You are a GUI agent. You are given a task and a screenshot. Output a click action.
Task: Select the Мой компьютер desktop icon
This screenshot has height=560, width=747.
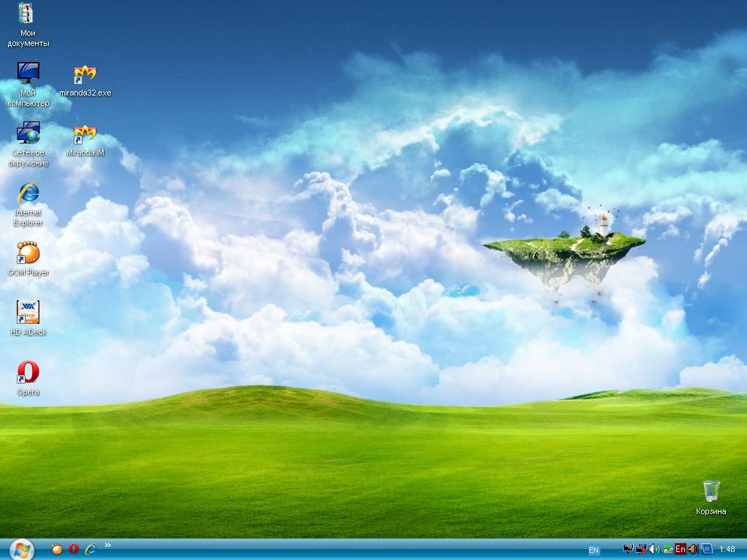pyautogui.click(x=28, y=74)
